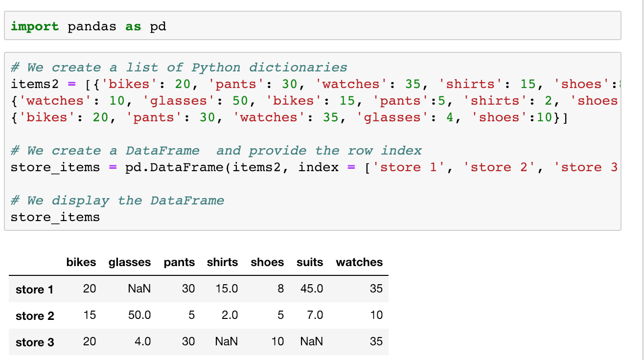This screenshot has height=360, width=644.
Task: Click the import pandas code cell
Action: [x=312, y=26]
